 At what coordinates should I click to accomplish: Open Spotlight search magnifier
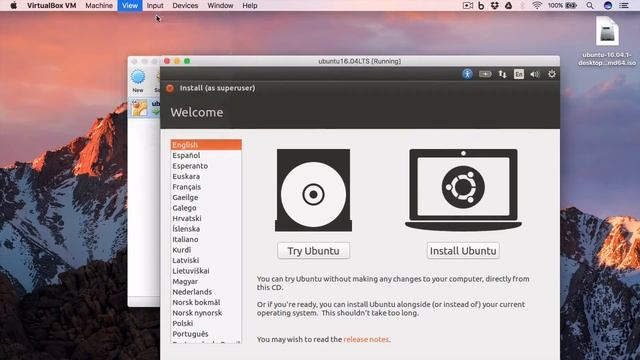point(590,5)
